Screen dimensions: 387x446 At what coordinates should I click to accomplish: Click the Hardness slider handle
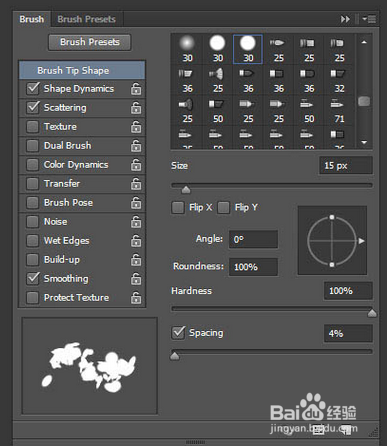click(372, 313)
